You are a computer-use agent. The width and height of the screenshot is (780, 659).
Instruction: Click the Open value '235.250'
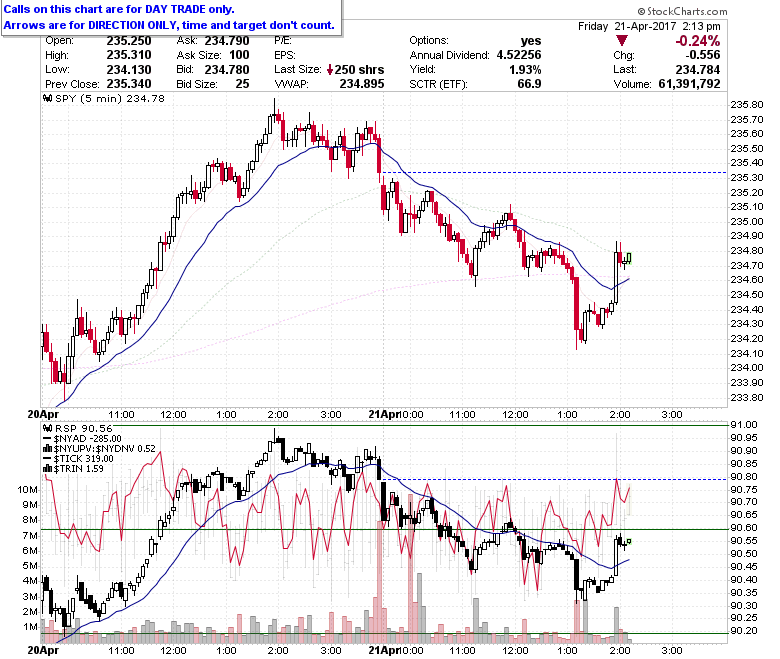[129, 41]
